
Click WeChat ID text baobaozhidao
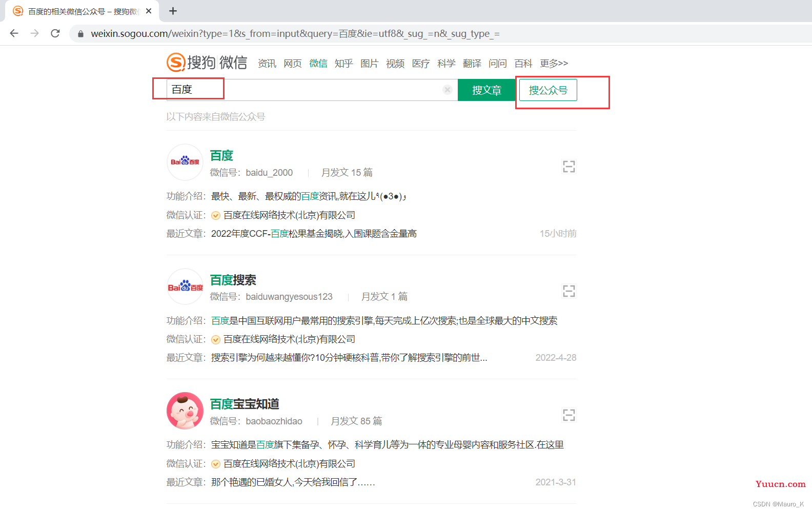pyautogui.click(x=274, y=421)
